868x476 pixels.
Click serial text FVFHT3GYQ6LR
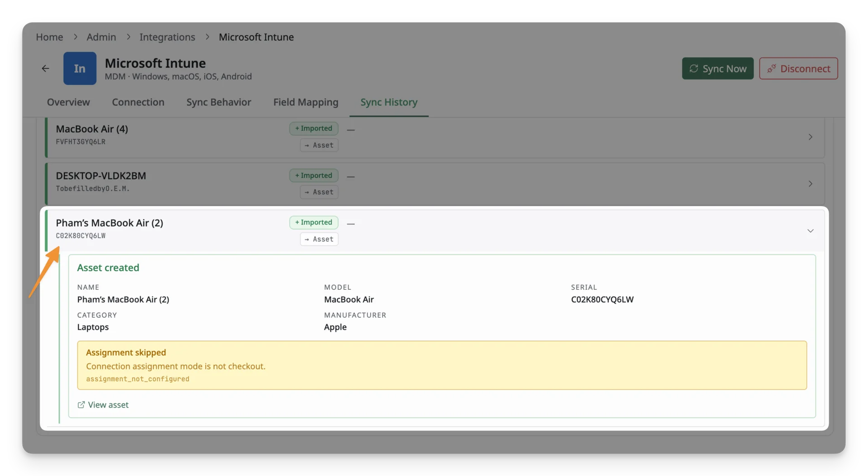point(80,142)
